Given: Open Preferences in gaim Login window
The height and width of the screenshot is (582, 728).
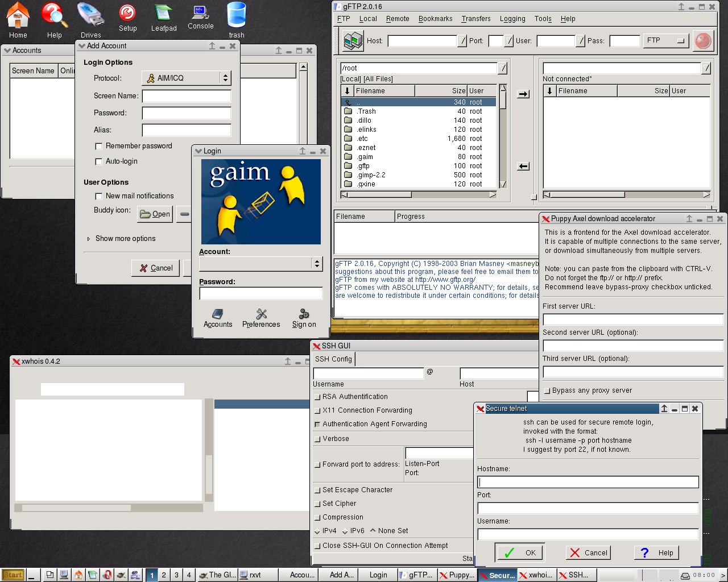Looking at the screenshot, I should (261, 318).
